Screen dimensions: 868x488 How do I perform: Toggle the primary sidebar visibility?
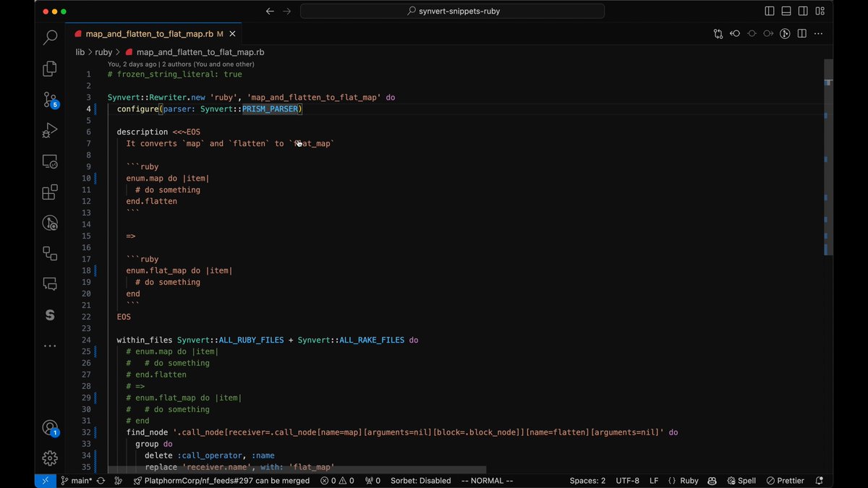click(769, 12)
